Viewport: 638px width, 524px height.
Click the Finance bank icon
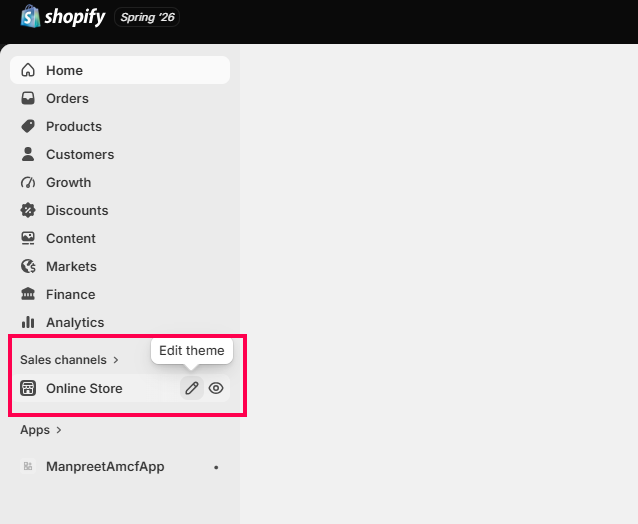[x=28, y=294]
